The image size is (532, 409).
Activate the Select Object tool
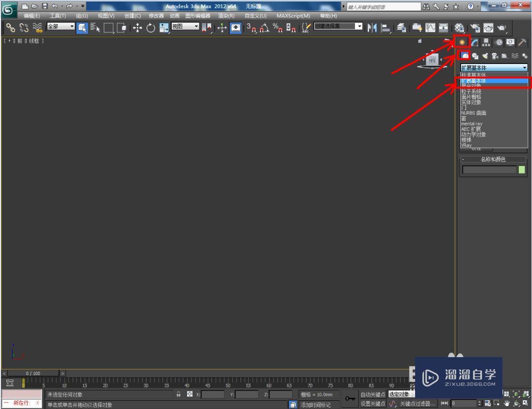(82, 28)
